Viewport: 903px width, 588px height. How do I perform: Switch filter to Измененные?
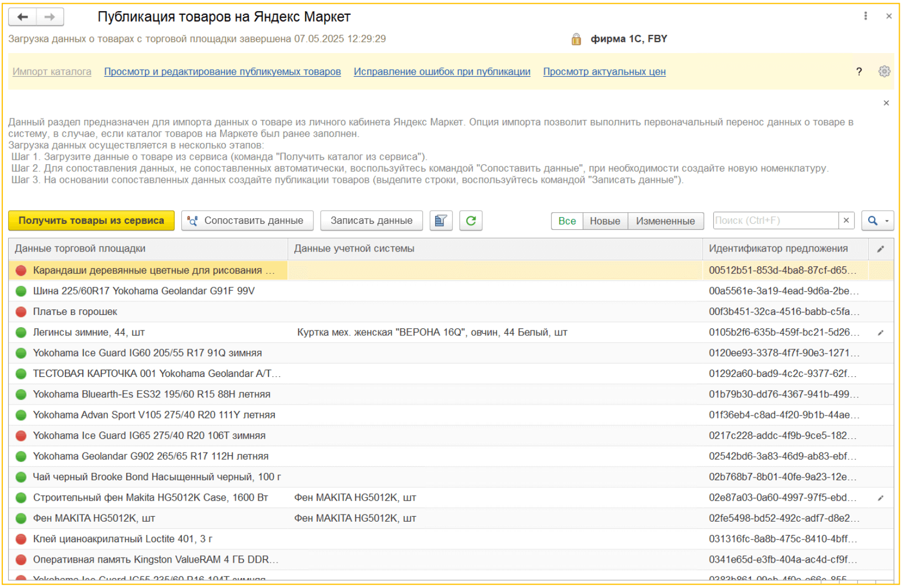(x=665, y=221)
